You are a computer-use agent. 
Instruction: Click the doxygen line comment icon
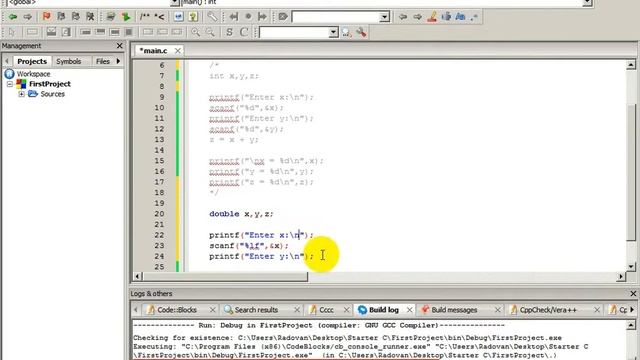159,17
